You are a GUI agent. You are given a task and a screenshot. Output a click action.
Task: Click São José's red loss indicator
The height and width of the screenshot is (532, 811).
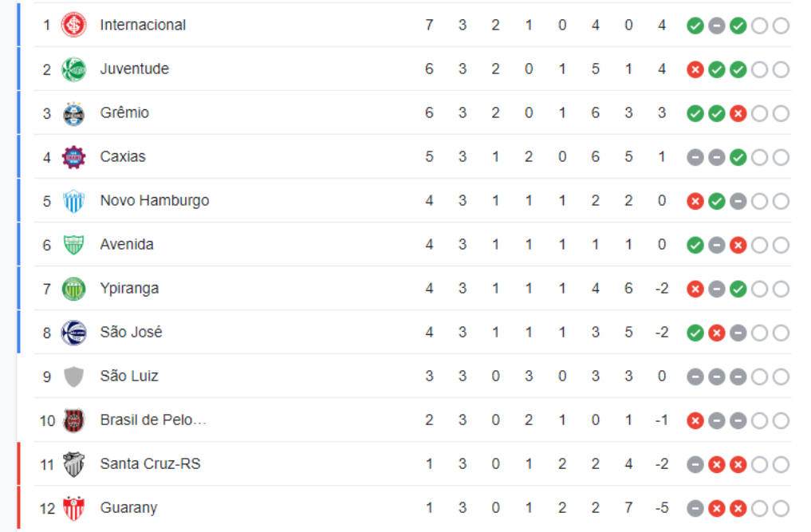[x=717, y=333]
